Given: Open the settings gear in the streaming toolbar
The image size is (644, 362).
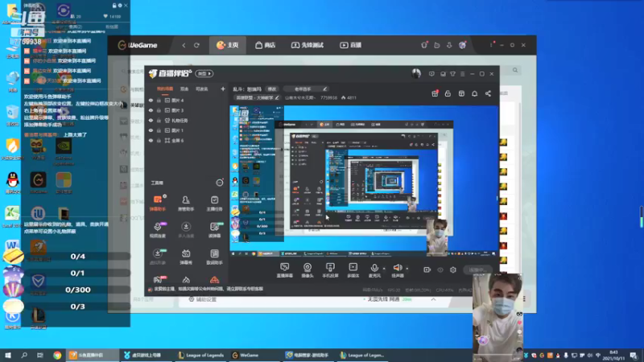Looking at the screenshot, I should 453,269.
